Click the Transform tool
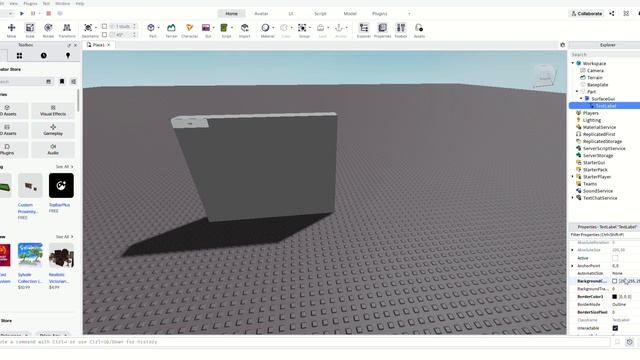The image size is (640, 360). coord(67,30)
